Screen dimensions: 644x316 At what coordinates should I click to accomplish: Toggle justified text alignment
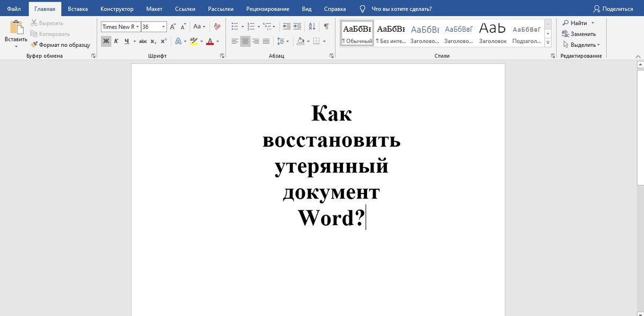(266, 41)
